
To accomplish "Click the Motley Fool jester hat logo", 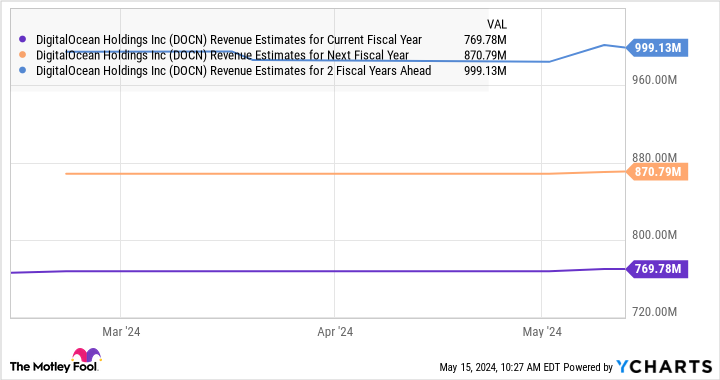I will pyautogui.click(x=86, y=355).
